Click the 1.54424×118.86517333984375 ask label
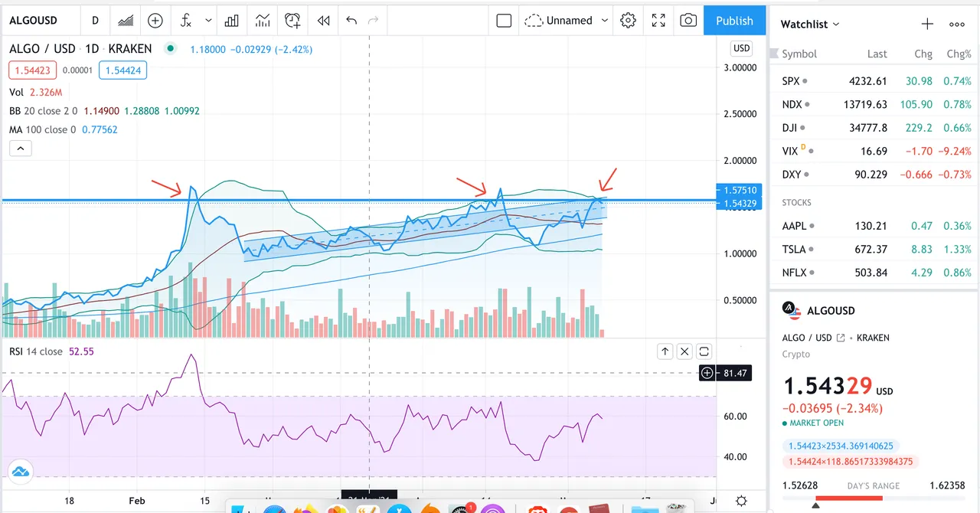 click(x=850, y=462)
